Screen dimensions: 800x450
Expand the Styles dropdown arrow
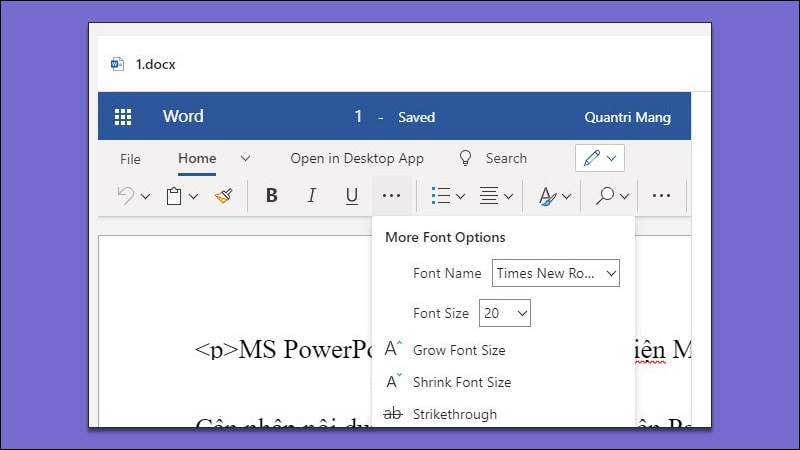coord(566,196)
